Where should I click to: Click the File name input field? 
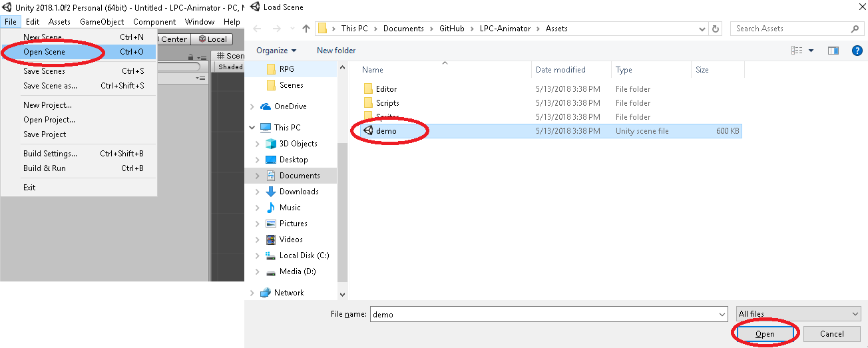548,314
